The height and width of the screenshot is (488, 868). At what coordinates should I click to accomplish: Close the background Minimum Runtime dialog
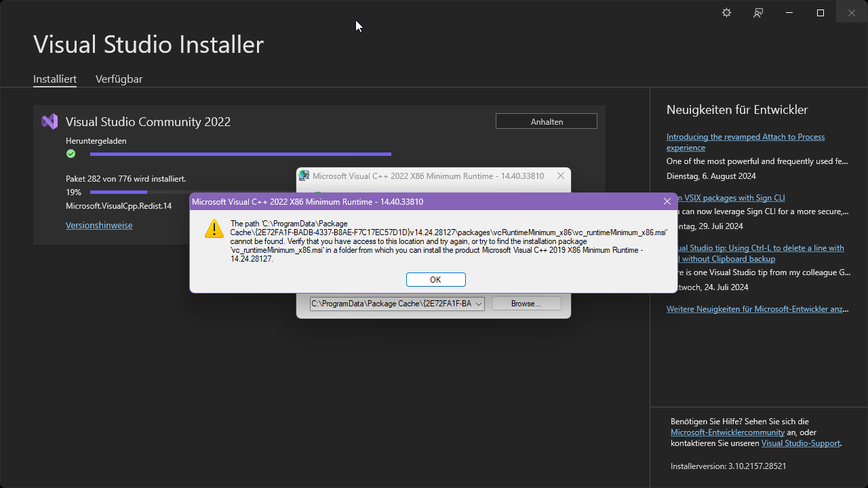561,176
